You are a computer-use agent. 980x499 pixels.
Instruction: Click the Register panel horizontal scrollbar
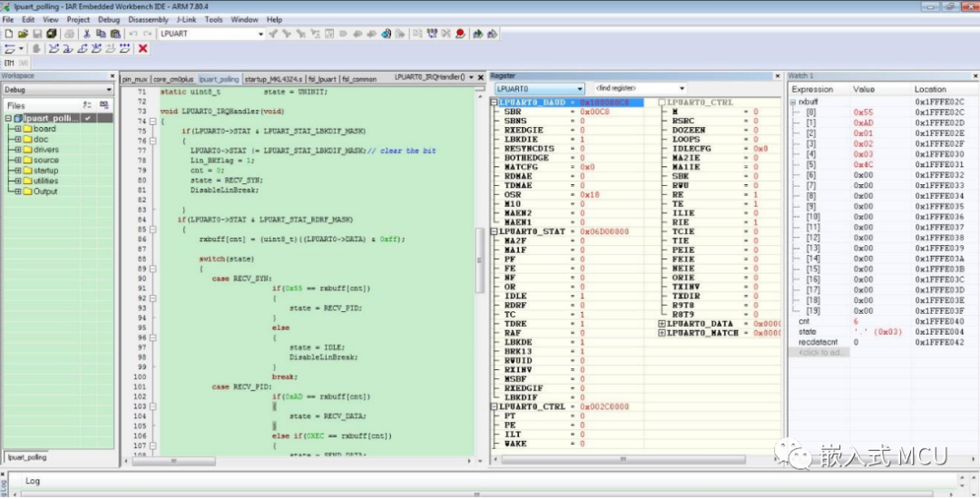coord(623,459)
